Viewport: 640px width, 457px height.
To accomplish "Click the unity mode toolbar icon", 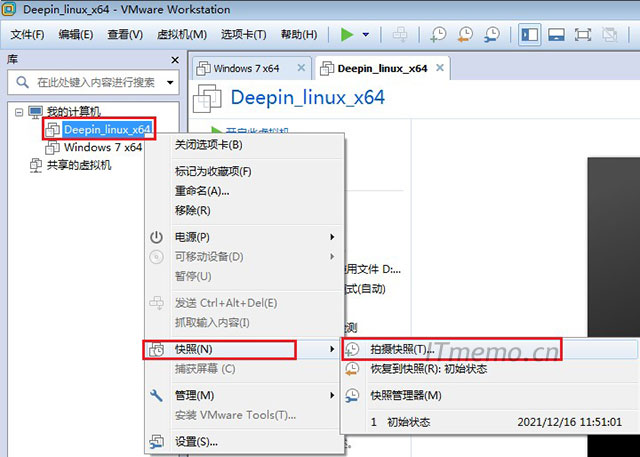I will (609, 35).
